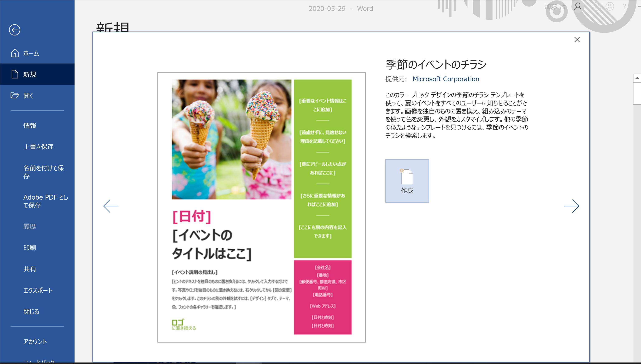Select エクスポート in the sidebar
Image resolution: width=641 pixels, height=364 pixels.
pos(37,290)
